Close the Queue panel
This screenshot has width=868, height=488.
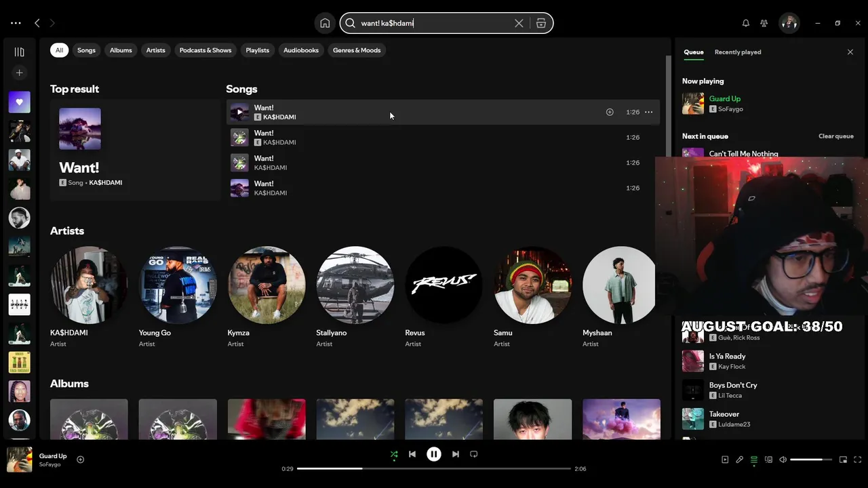coord(850,52)
